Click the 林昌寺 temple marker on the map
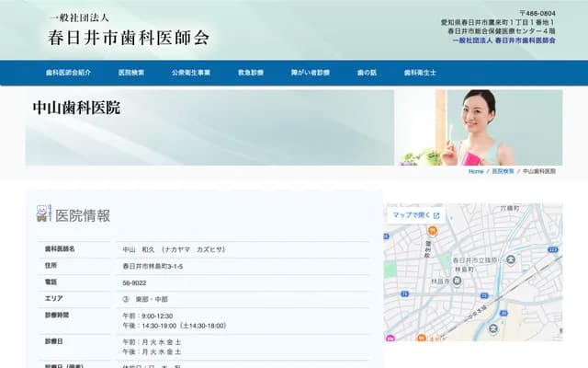The width and height of the screenshot is (588, 368). (x=457, y=281)
